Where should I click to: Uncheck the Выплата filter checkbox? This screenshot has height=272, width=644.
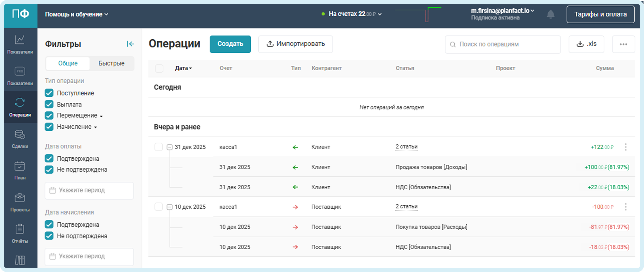tap(49, 104)
